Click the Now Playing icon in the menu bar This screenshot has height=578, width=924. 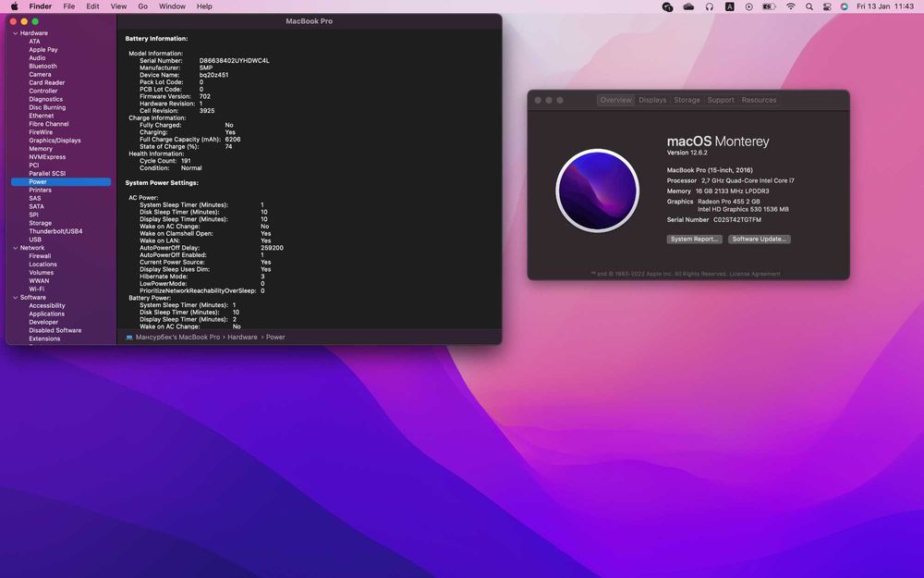click(x=748, y=6)
